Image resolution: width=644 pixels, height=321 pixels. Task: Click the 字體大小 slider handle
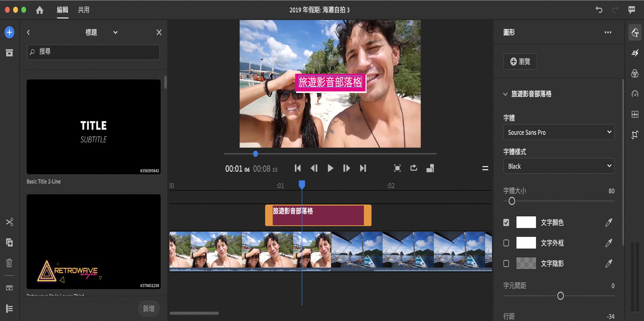tap(512, 201)
